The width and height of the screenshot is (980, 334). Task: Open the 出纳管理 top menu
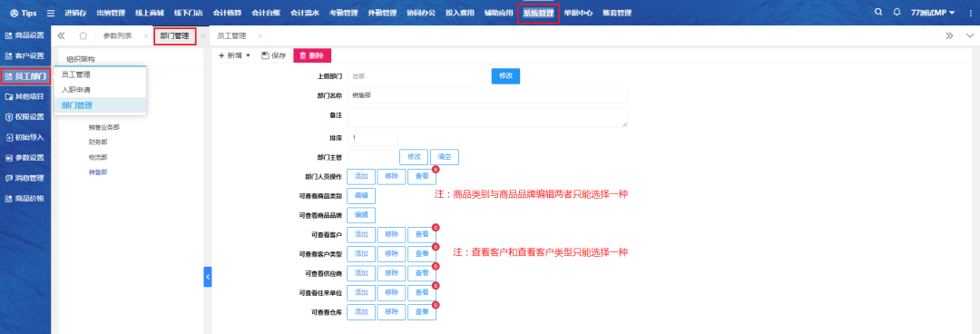112,13
